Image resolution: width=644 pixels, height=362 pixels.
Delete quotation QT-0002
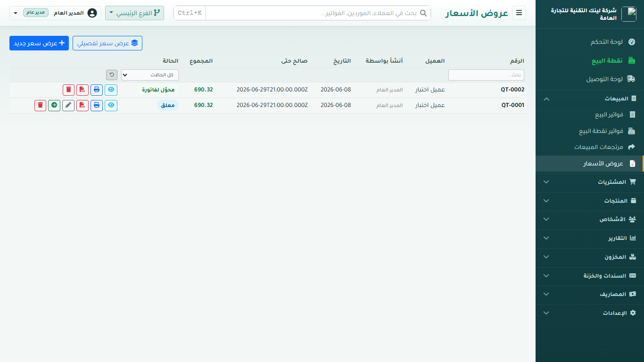tap(69, 90)
